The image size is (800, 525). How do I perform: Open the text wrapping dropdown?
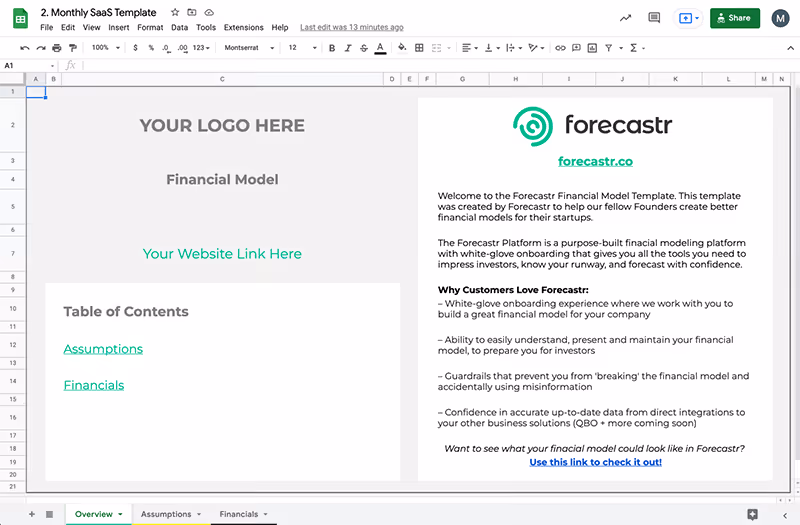click(514, 48)
